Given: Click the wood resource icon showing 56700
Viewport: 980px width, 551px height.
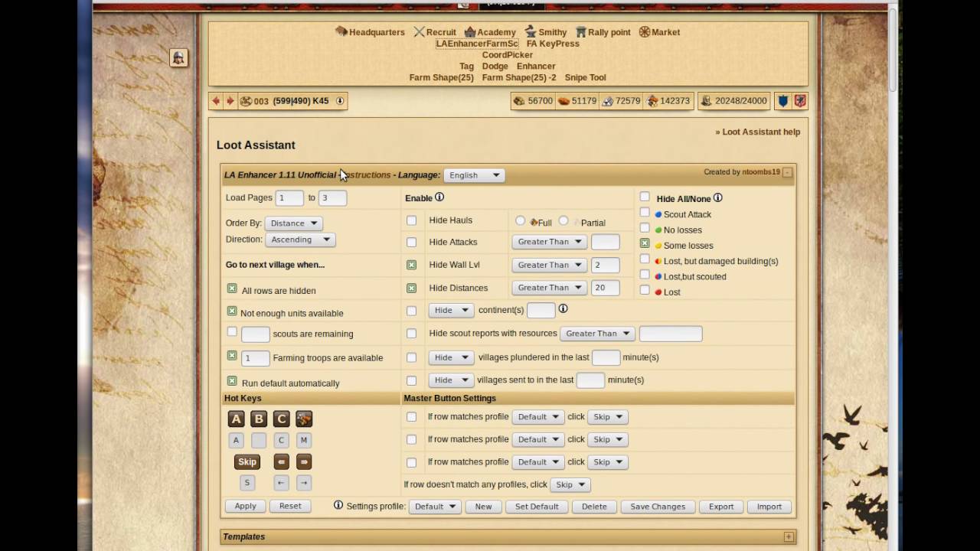Looking at the screenshot, I should click(x=519, y=101).
